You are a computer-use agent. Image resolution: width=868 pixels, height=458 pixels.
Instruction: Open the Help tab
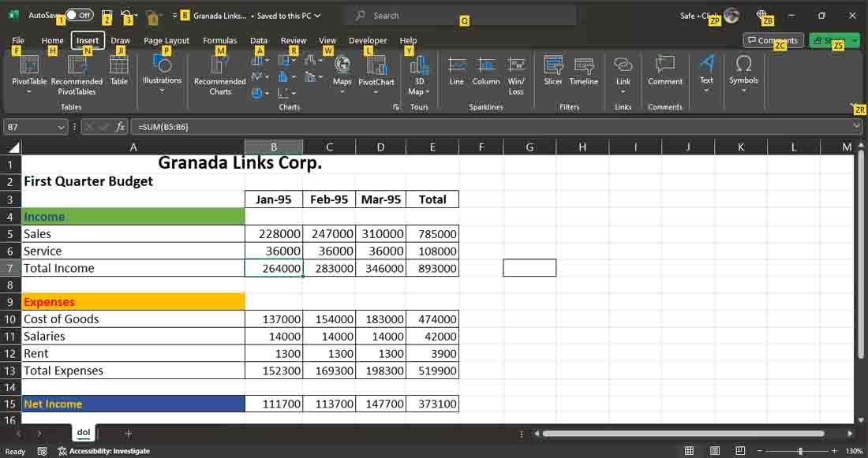pyautogui.click(x=408, y=40)
